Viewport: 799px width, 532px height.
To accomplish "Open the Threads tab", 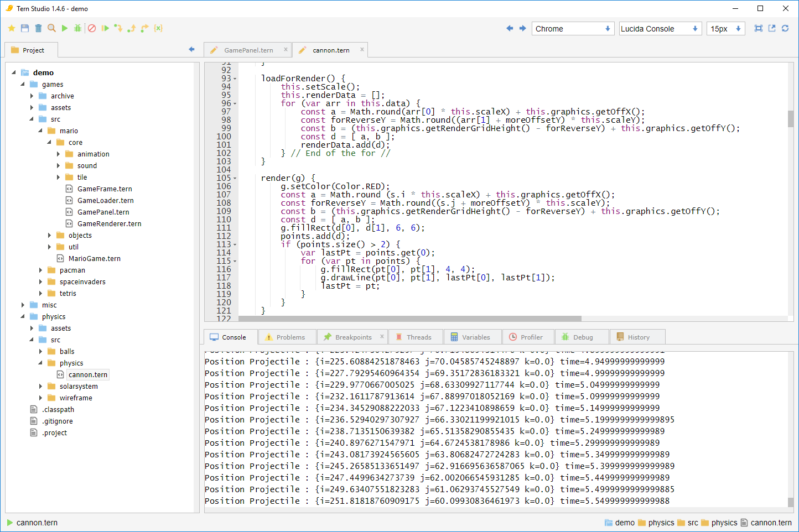I will [416, 337].
